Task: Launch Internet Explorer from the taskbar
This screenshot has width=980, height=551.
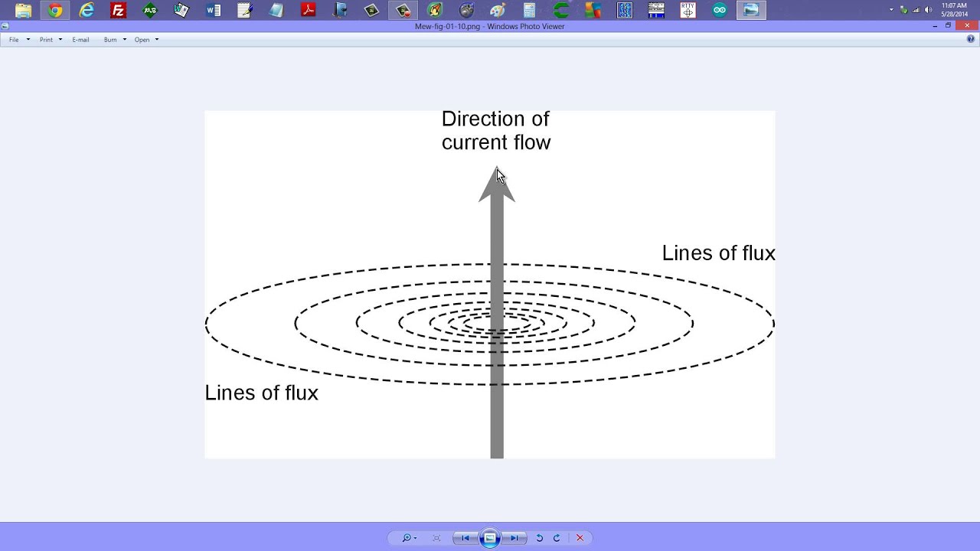Action: point(87,10)
